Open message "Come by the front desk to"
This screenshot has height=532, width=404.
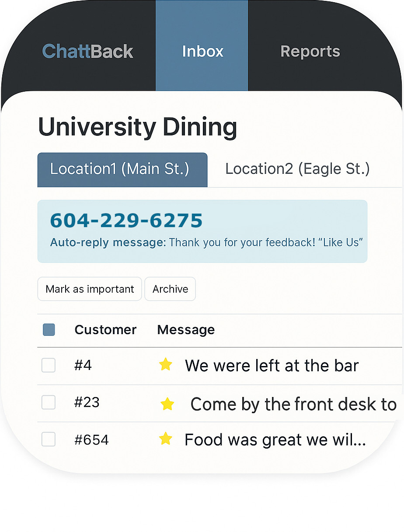click(x=293, y=404)
